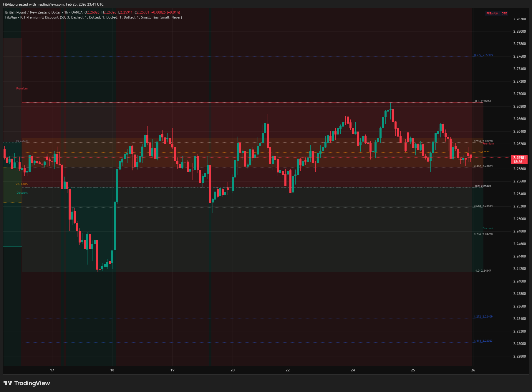532x392 pixels.
Task: Click the red Premium label on left
Action: point(22,89)
